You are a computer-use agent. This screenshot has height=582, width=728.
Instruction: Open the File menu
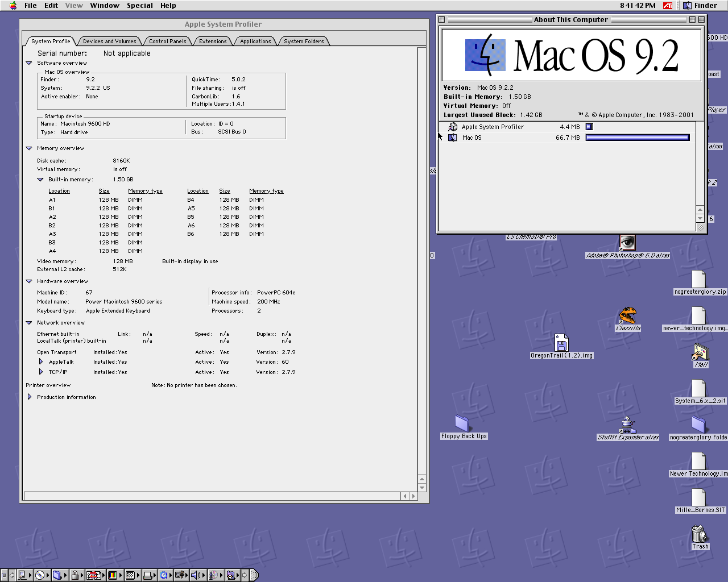(x=31, y=6)
